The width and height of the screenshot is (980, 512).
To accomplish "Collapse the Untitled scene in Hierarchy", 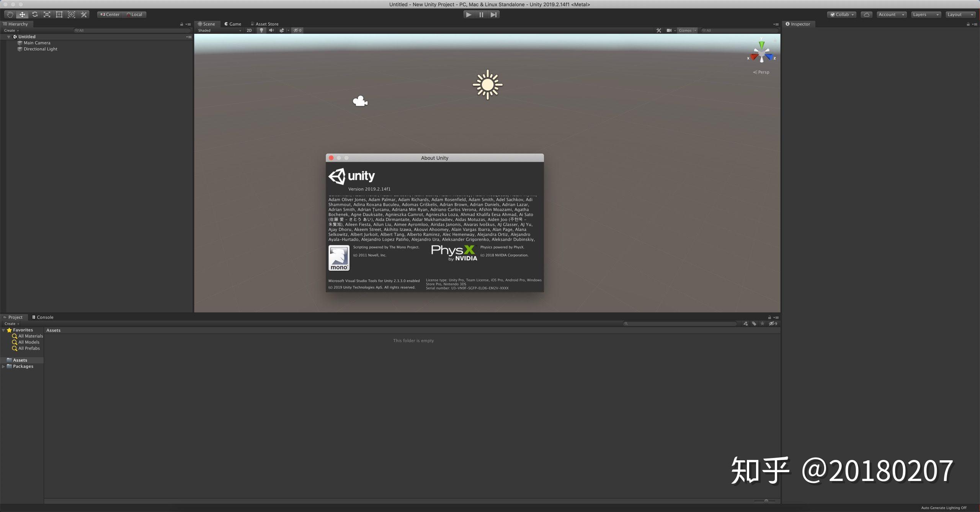I will (x=8, y=36).
